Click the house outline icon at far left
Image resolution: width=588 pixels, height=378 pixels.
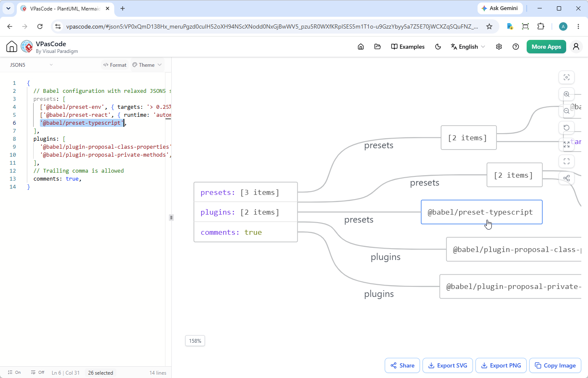(12, 47)
